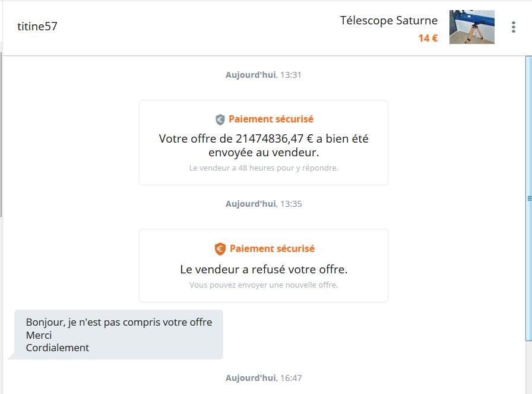Click the orange shield euro icon
Screen dimensions: 532x394
(x=220, y=249)
